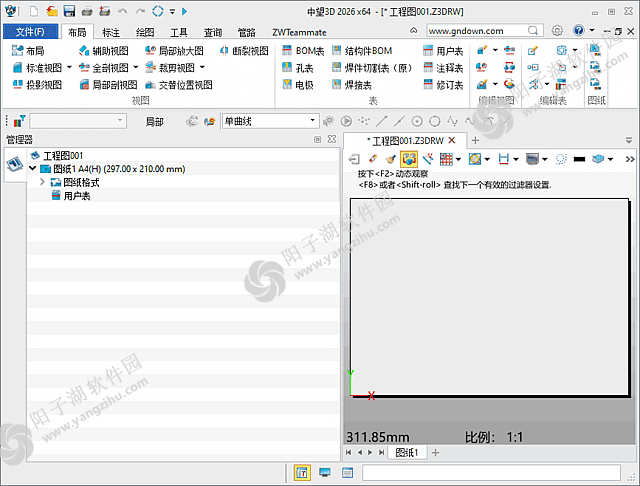Switch to the 绘图 ribbon tab
The width and height of the screenshot is (640, 486).
pos(145,32)
